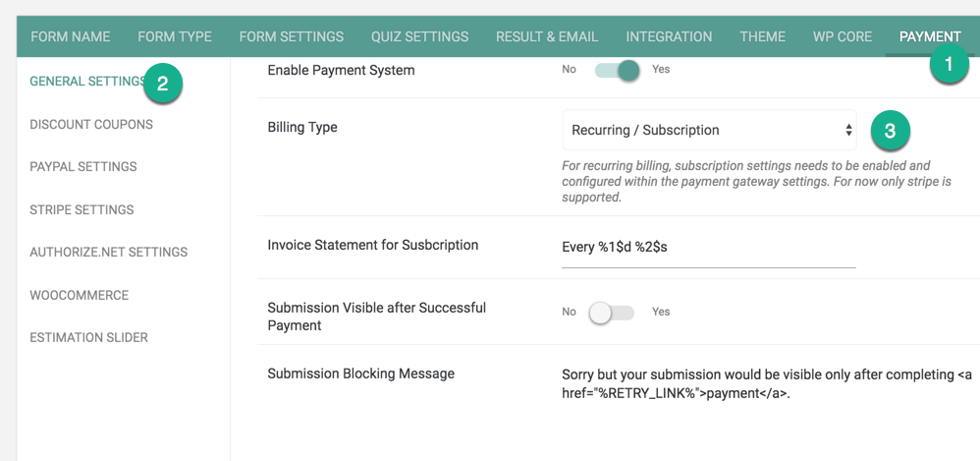Open Discount Coupons in the sidebar

pyautogui.click(x=91, y=125)
